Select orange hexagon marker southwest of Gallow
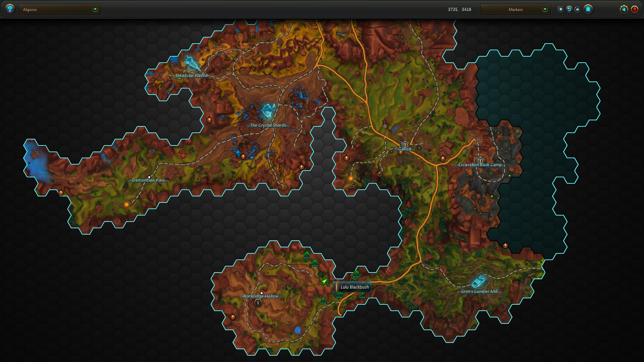The width and height of the screenshot is (644, 362). coord(351,178)
